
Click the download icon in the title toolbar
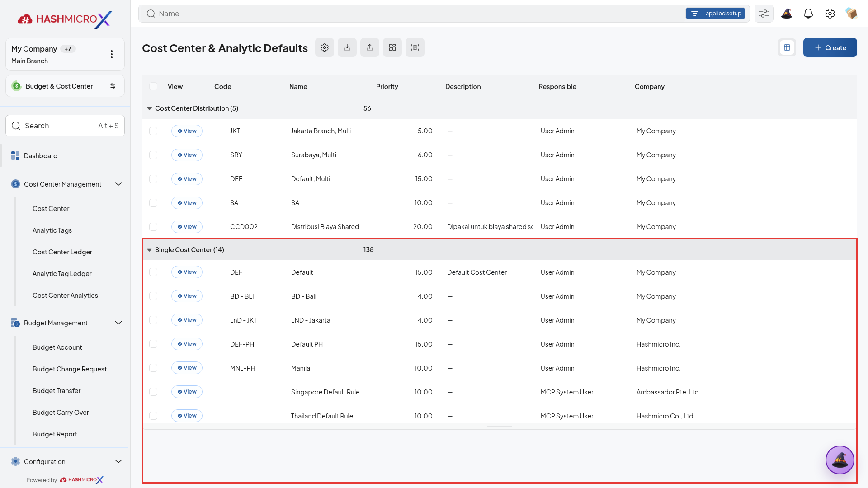coord(347,47)
